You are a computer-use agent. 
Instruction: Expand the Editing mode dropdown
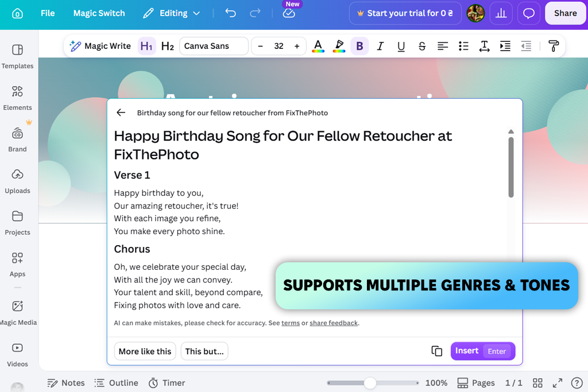point(171,14)
